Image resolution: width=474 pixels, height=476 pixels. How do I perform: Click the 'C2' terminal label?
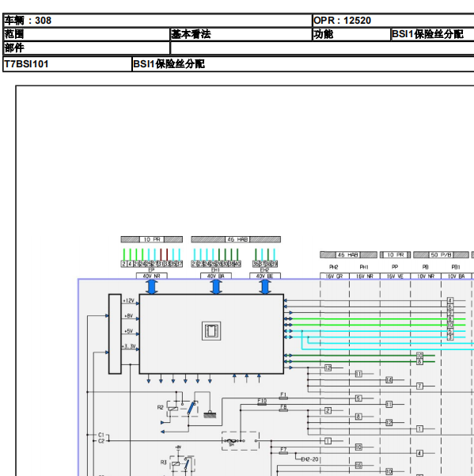101,441
